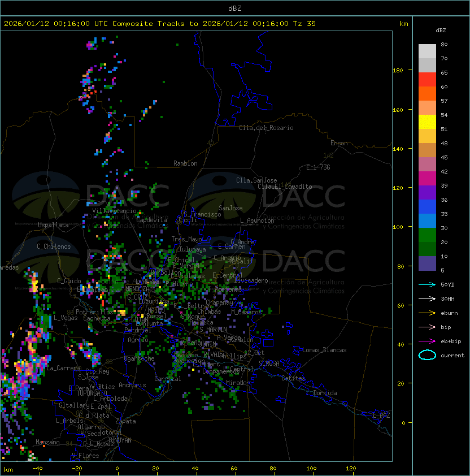This screenshot has width=470, height=476.
Task: Click the 'Perdriel' map label
Action: point(138,330)
